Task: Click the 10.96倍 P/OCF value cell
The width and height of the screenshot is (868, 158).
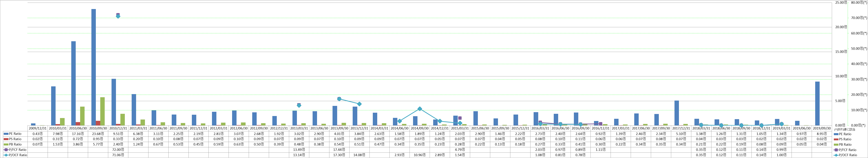Action: click(x=420, y=155)
